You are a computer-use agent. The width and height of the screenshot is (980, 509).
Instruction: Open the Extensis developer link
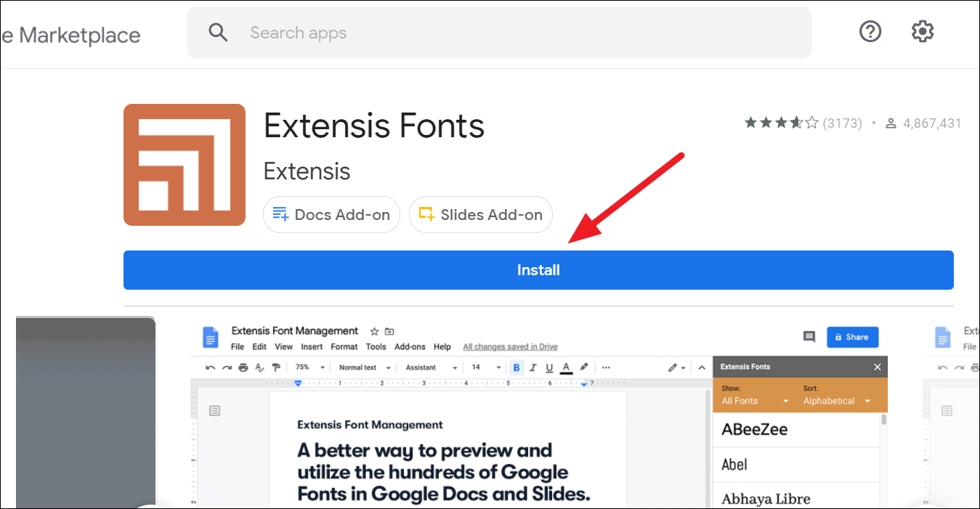point(307,171)
